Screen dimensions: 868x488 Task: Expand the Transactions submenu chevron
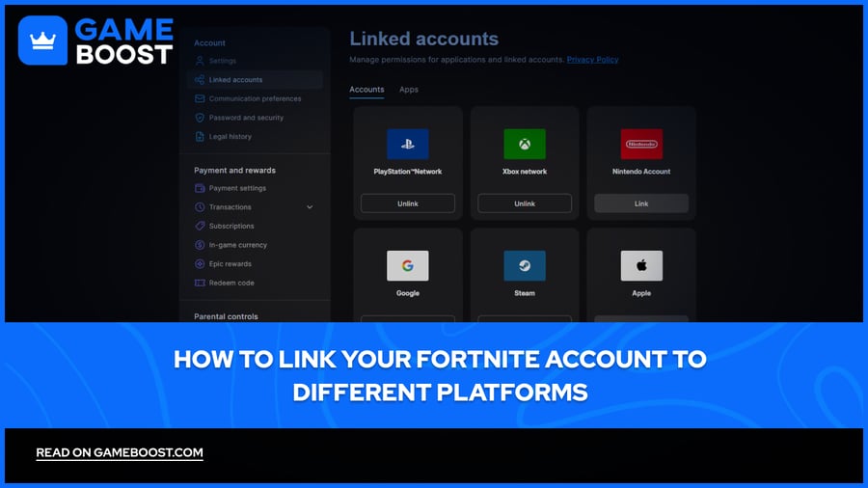click(x=310, y=207)
